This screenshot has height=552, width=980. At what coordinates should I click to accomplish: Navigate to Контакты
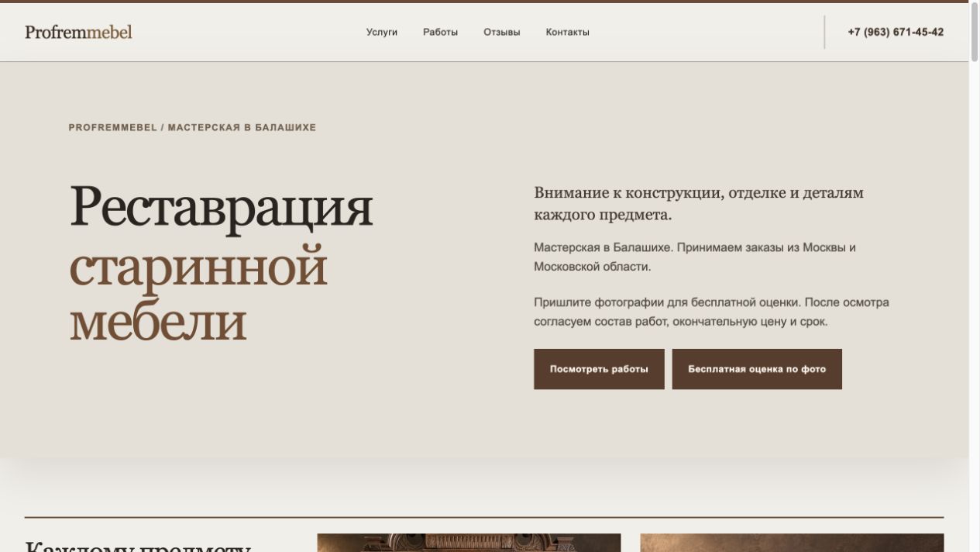pyautogui.click(x=568, y=32)
